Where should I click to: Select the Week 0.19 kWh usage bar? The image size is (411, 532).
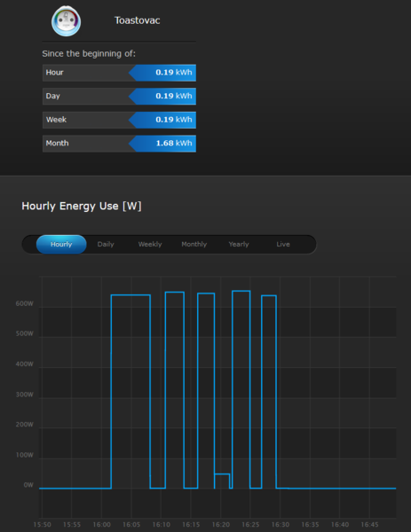coord(119,120)
